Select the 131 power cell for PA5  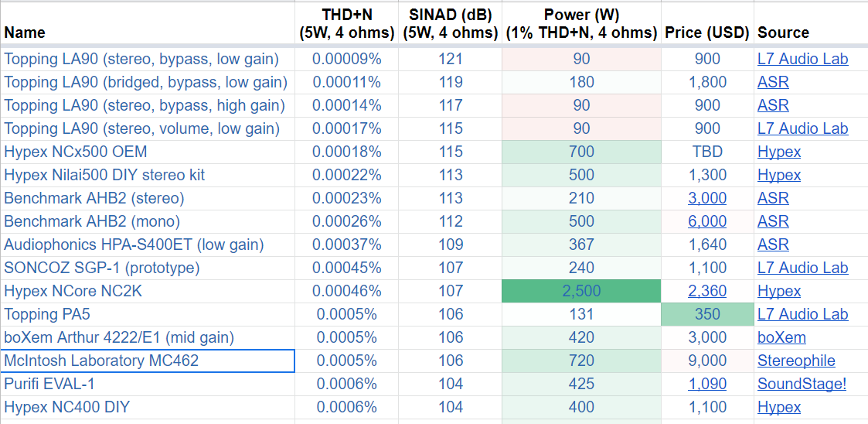pyautogui.click(x=581, y=314)
